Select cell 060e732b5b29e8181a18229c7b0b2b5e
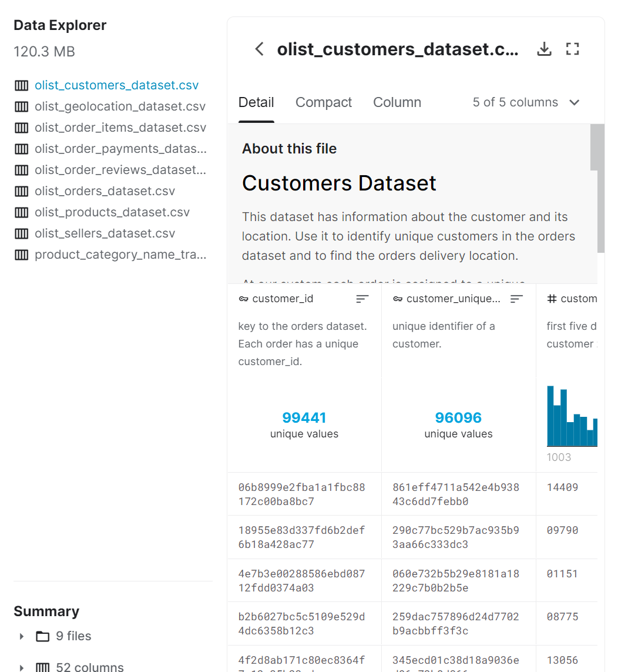Image resolution: width=628 pixels, height=672 pixels. coord(456,581)
